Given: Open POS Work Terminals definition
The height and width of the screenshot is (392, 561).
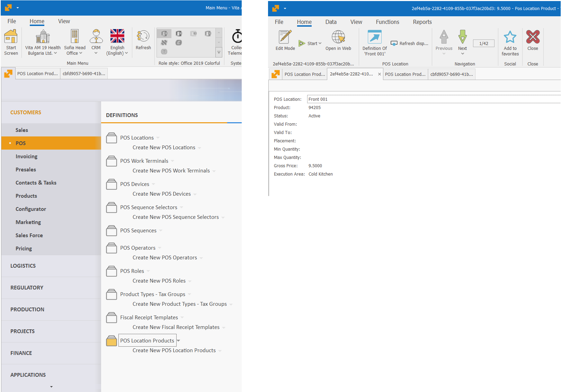Looking at the screenshot, I should 144,161.
